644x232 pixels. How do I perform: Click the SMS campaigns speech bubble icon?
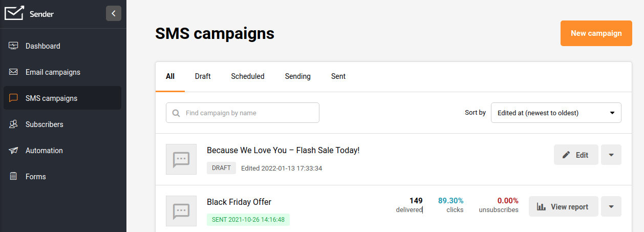(x=14, y=98)
